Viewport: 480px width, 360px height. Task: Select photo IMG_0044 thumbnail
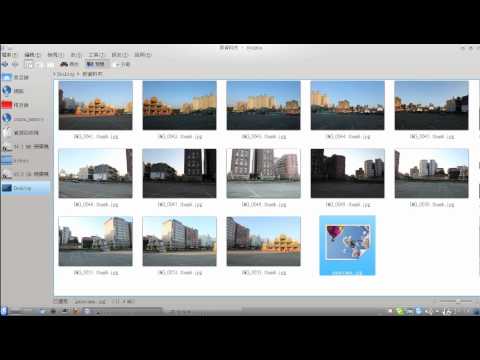(x=348, y=105)
